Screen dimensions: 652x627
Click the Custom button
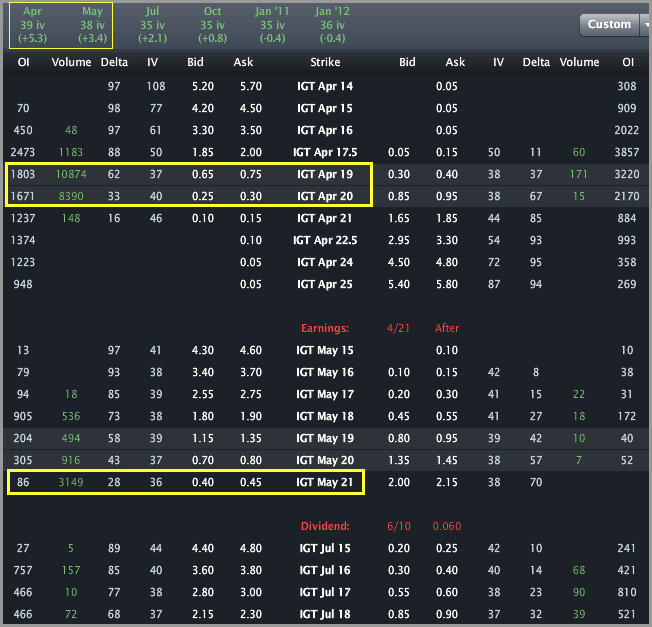pos(609,25)
